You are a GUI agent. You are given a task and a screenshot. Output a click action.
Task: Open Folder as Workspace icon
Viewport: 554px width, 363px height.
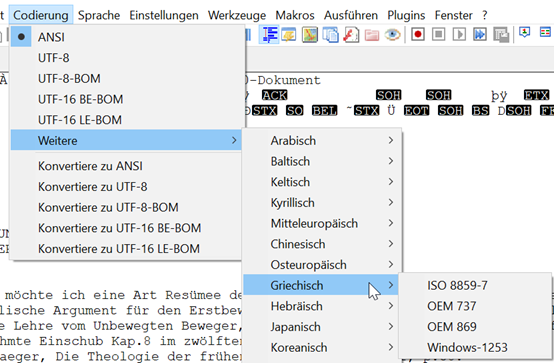[372, 35]
